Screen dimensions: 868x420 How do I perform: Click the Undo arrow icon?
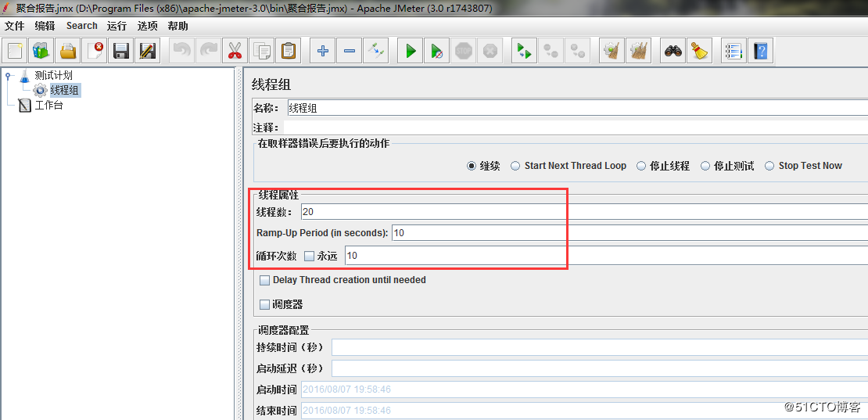[181, 52]
